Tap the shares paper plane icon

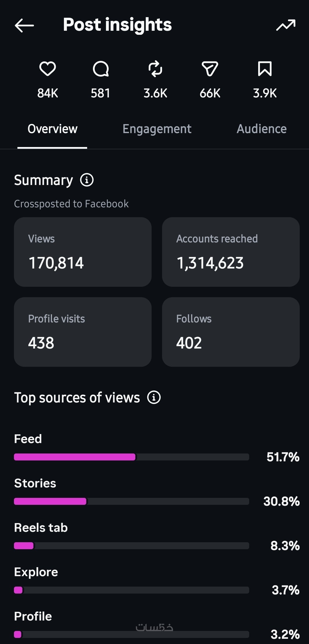click(210, 69)
